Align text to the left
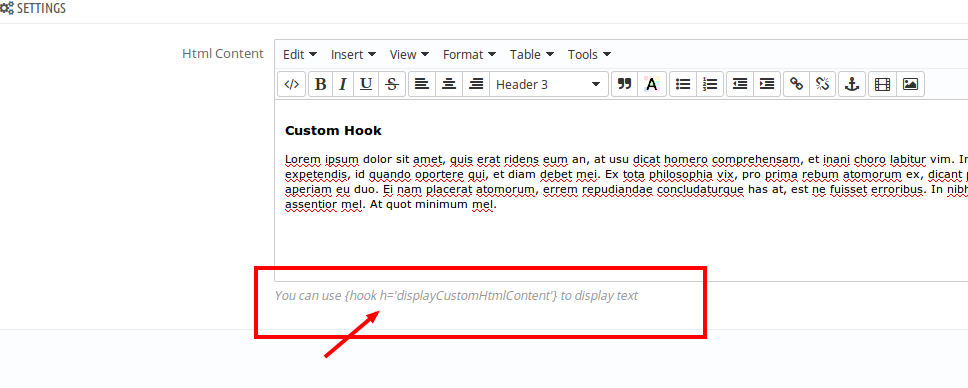The image size is (968, 388). (422, 85)
